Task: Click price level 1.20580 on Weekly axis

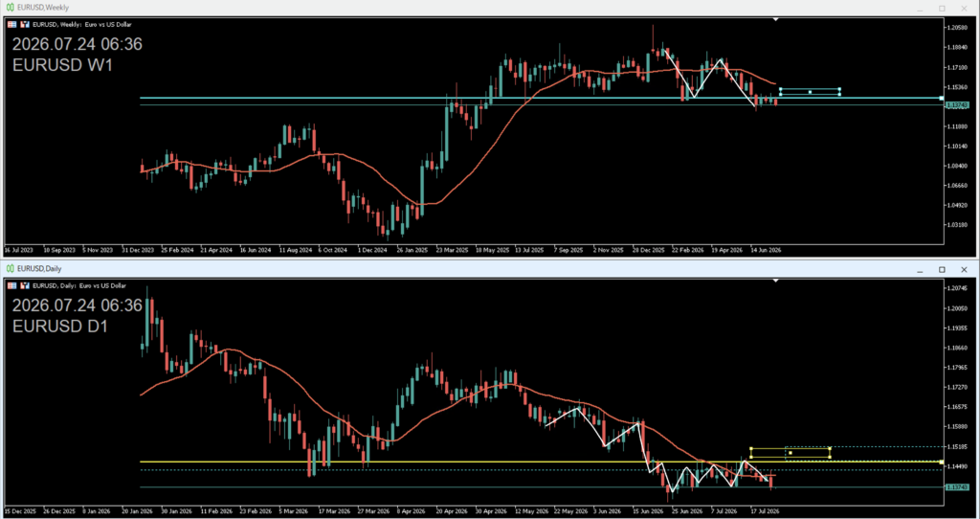Action: click(x=955, y=28)
